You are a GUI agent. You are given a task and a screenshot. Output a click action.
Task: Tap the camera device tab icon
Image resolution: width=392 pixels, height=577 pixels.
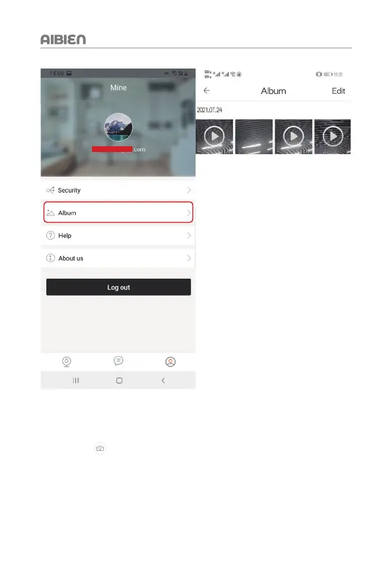tap(67, 362)
